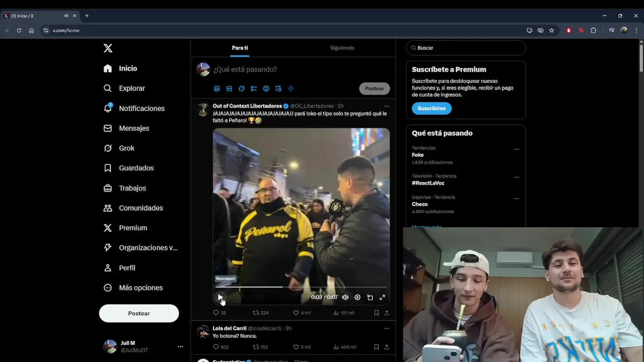644x362 pixels.
Task: Open more options for the Checo trend
Action: pos(516,199)
